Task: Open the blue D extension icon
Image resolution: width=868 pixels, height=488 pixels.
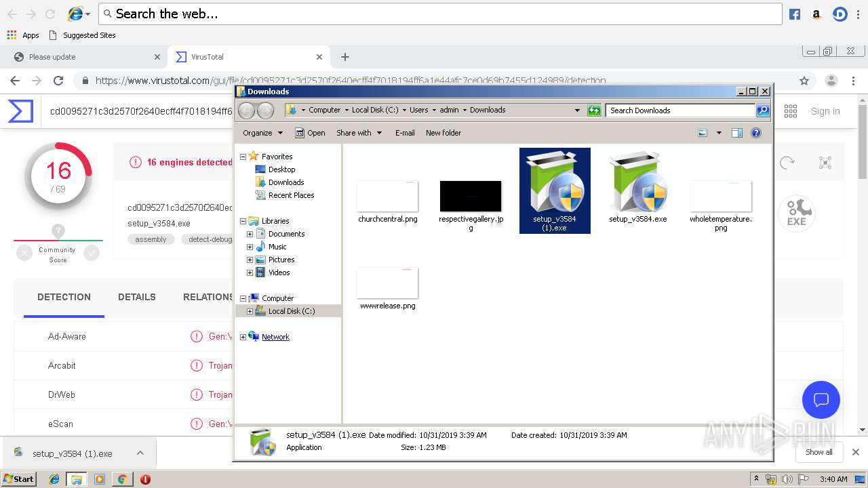Action: [840, 14]
